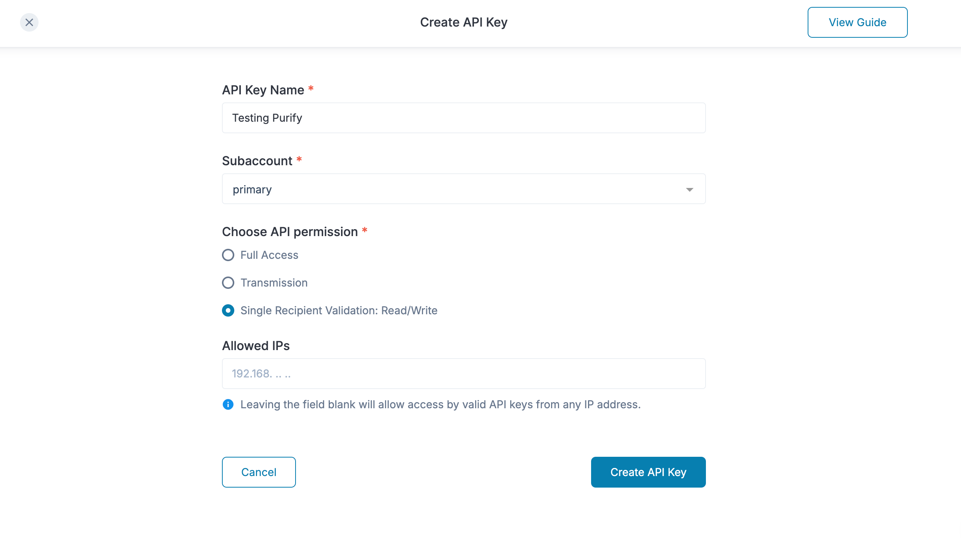The width and height of the screenshot is (961, 560).
Task: Click the Subaccount field label
Action: tap(257, 161)
